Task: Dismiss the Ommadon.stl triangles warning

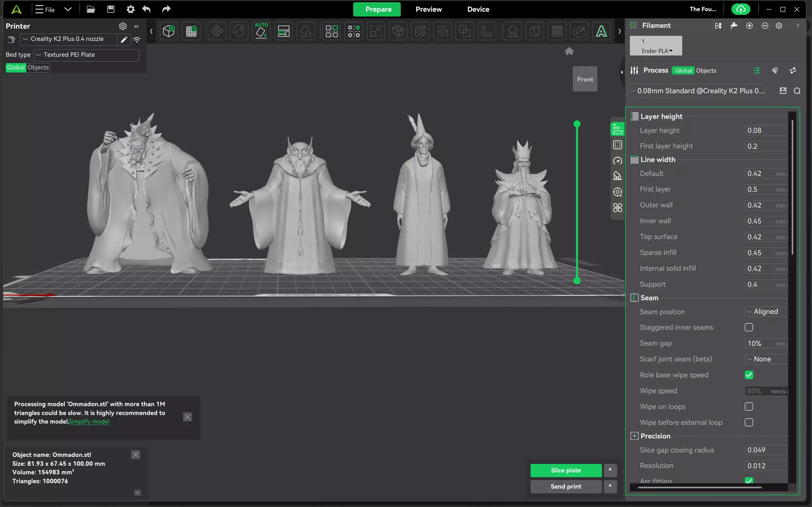Action: [x=188, y=417]
